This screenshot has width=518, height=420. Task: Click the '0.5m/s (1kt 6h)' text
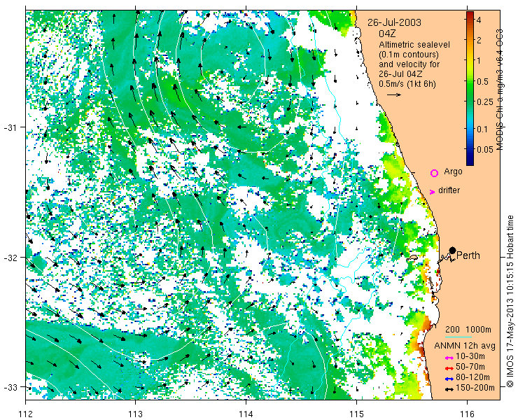[x=407, y=84]
